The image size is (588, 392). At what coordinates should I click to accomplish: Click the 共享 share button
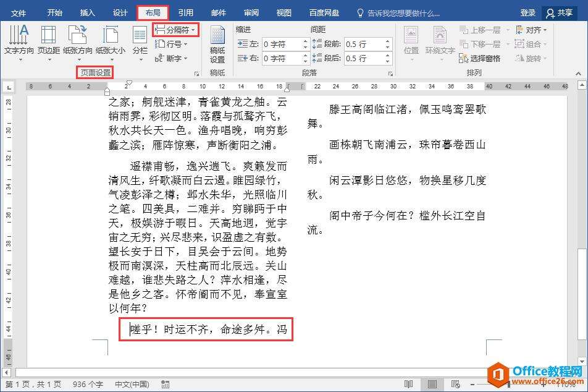point(559,13)
